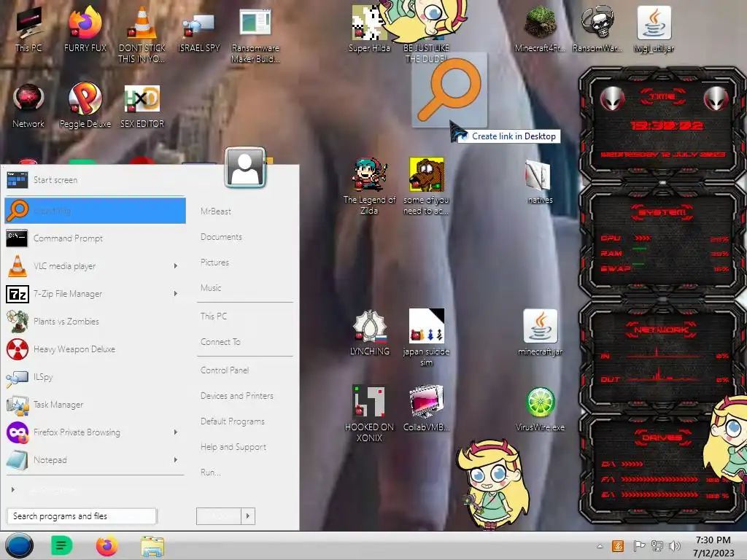Launch Firefox from the taskbar

click(x=107, y=545)
